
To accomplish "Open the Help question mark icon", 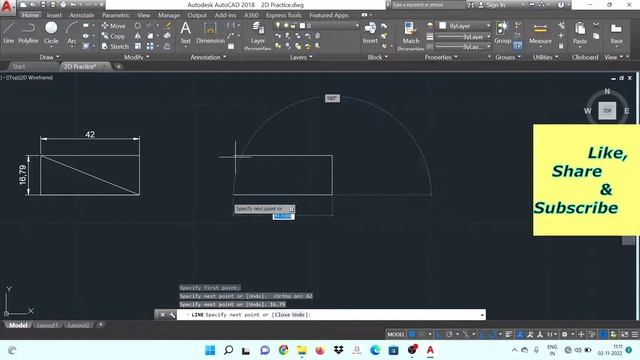I will [561, 5].
